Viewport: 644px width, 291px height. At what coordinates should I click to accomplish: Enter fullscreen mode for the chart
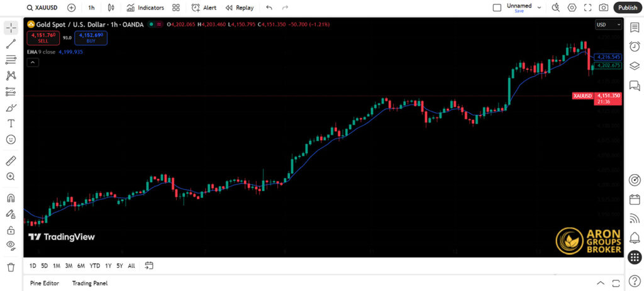pos(587,8)
